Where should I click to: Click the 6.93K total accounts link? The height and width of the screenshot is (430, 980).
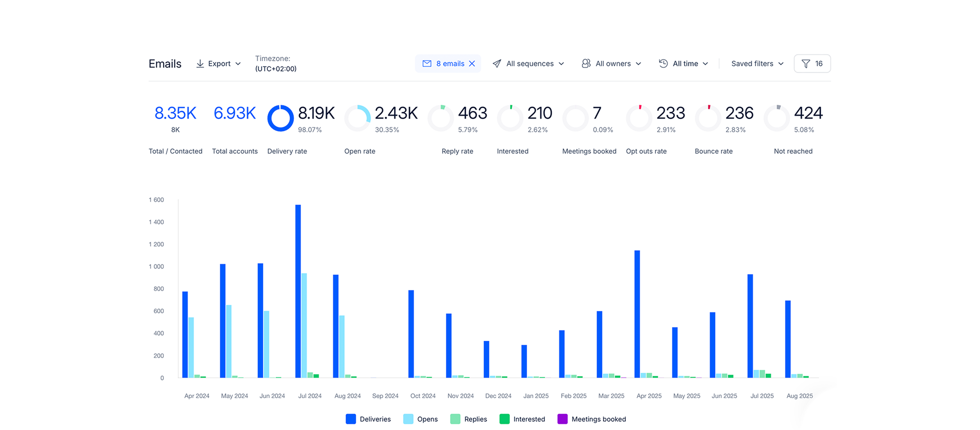pyautogui.click(x=235, y=113)
